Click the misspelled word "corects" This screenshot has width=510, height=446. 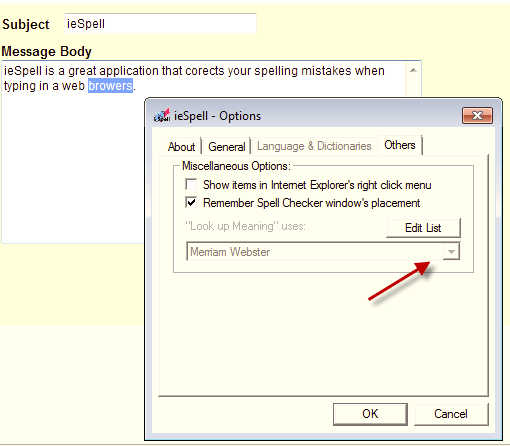point(205,71)
